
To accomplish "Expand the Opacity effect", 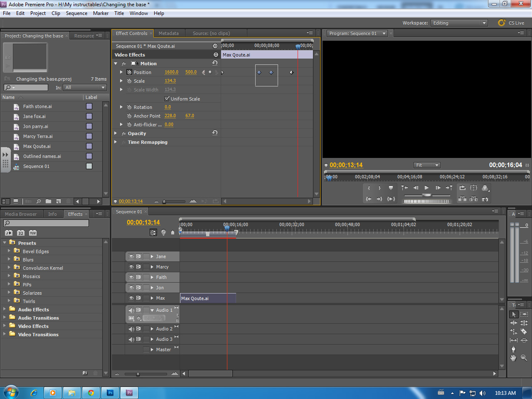I will (116, 133).
